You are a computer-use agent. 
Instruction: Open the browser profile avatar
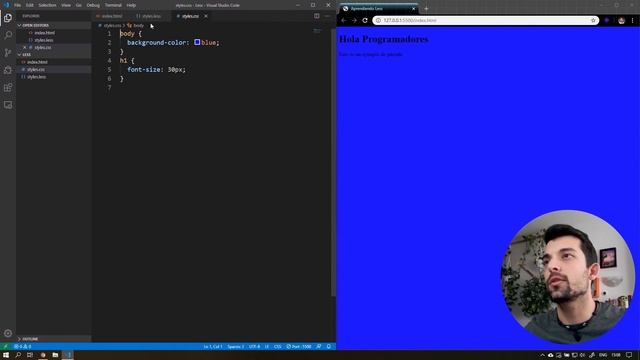pyautogui.click(x=621, y=20)
